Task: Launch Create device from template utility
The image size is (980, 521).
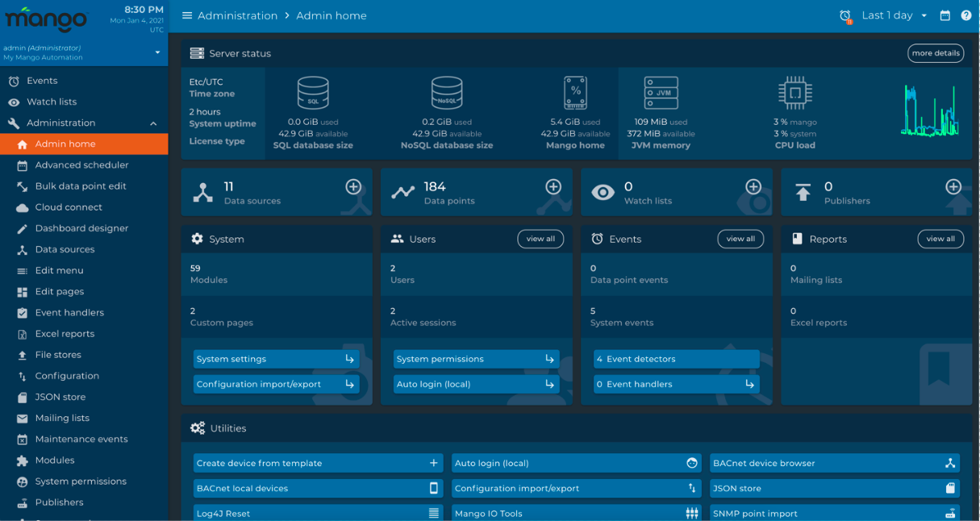Action: 319,463
